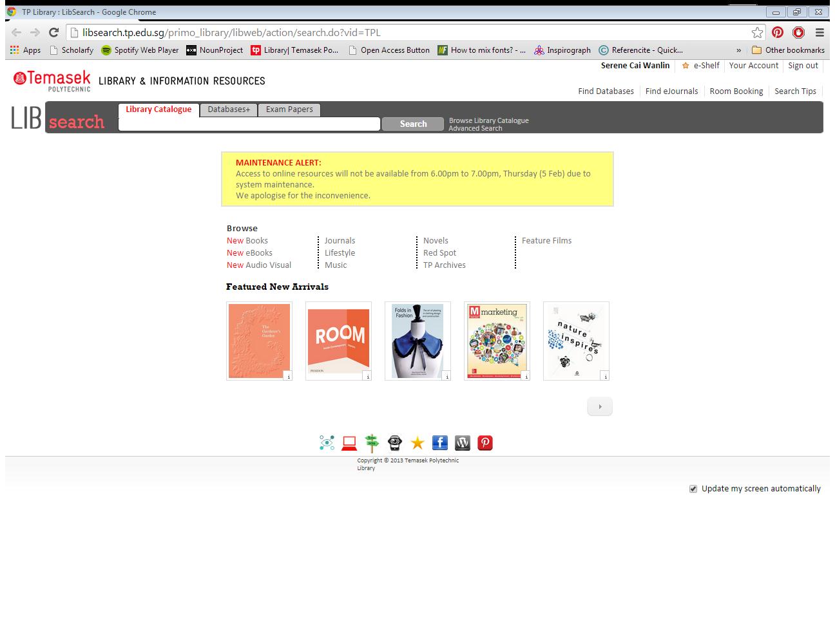Open the New eBooks browse link
The height and width of the screenshot is (644, 835).
point(249,252)
